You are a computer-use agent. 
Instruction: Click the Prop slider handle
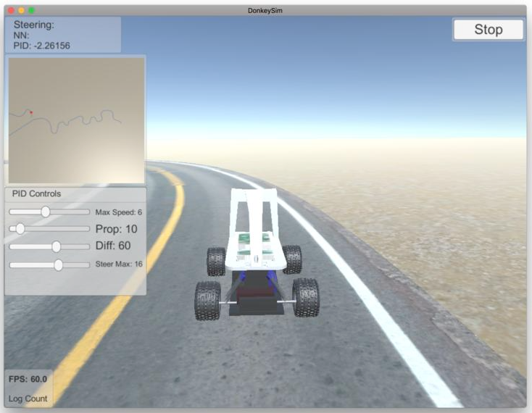tap(20, 229)
